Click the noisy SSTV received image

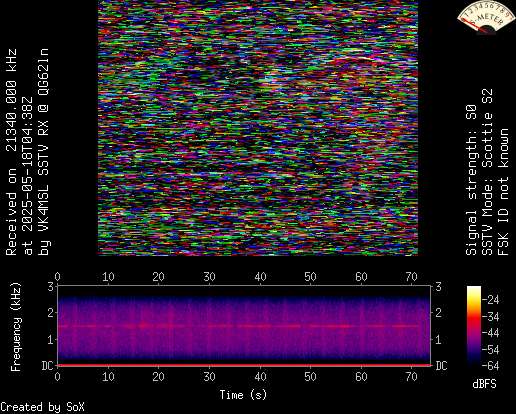tap(258, 128)
